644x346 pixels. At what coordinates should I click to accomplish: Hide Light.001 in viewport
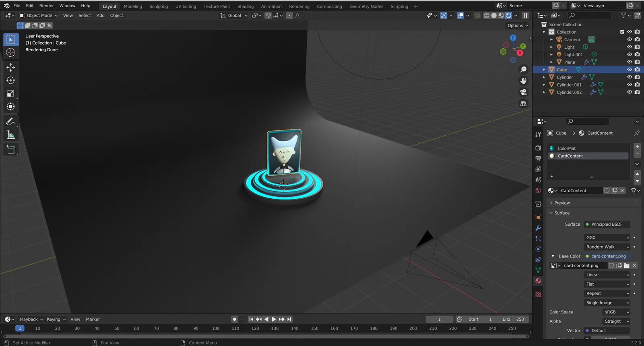click(x=630, y=55)
